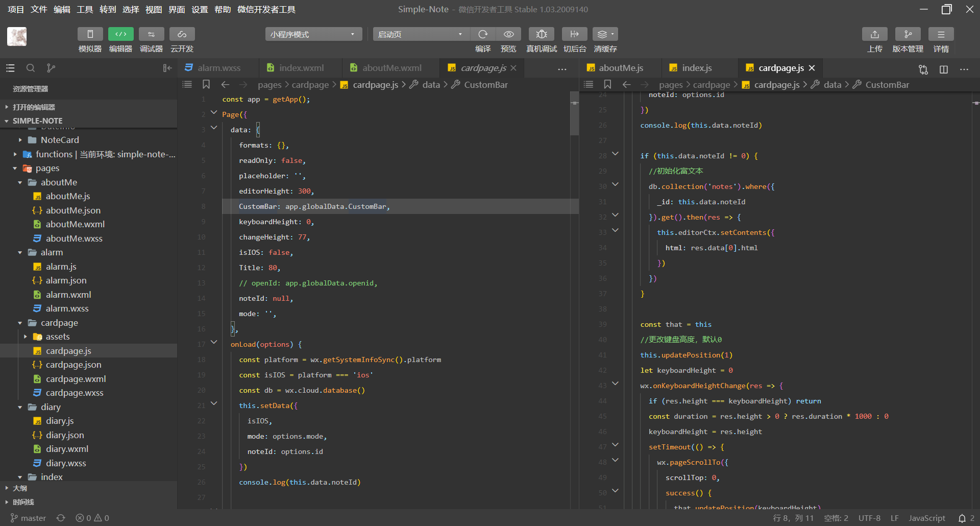This screenshot has width=980, height=526.
Task: Toggle the debugger (调试器) panel
Action: 151,34
